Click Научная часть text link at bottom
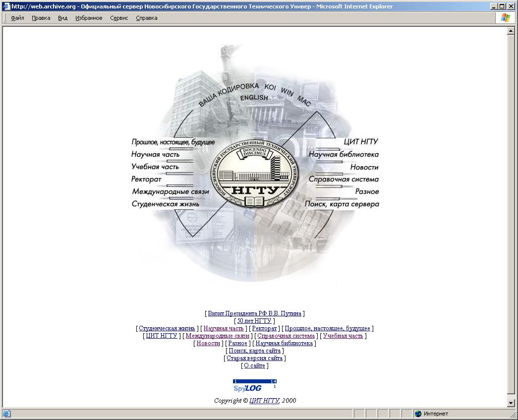This screenshot has height=420, width=518. click(x=224, y=328)
